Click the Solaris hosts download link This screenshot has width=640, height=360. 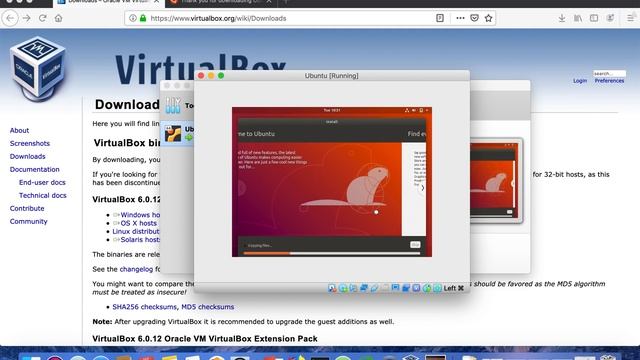(140, 240)
